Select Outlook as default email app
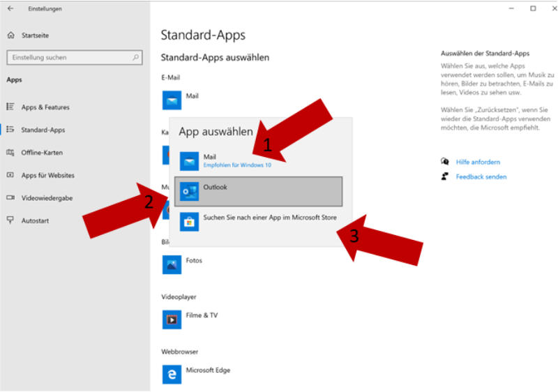Viewport: 558px width, 392px height. click(x=258, y=191)
